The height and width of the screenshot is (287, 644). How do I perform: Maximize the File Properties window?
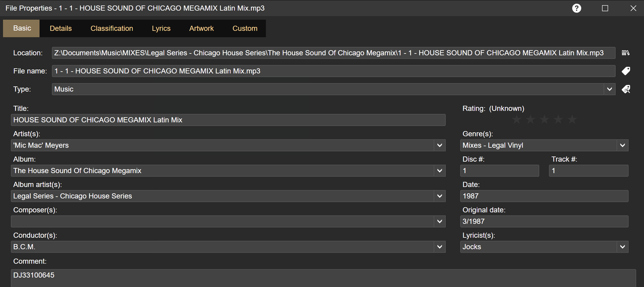605,8
